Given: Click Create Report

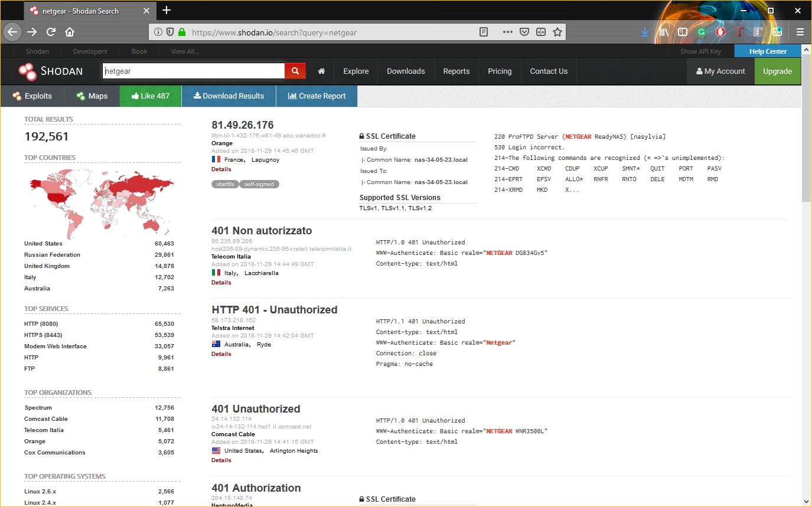Looking at the screenshot, I should tap(317, 96).
